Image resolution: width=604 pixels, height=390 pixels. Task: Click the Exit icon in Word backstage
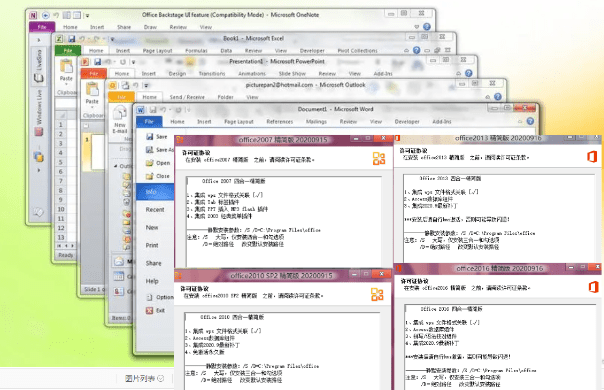click(149, 310)
